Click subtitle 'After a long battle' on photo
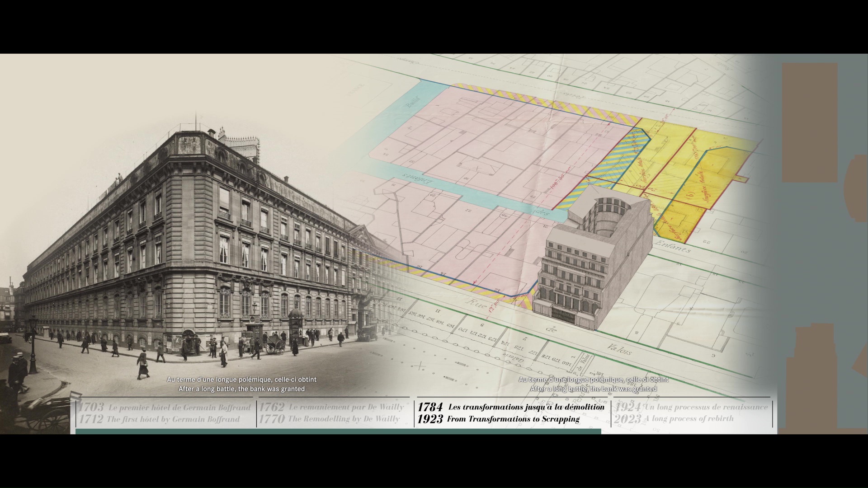This screenshot has width=868, height=488. pos(241,389)
